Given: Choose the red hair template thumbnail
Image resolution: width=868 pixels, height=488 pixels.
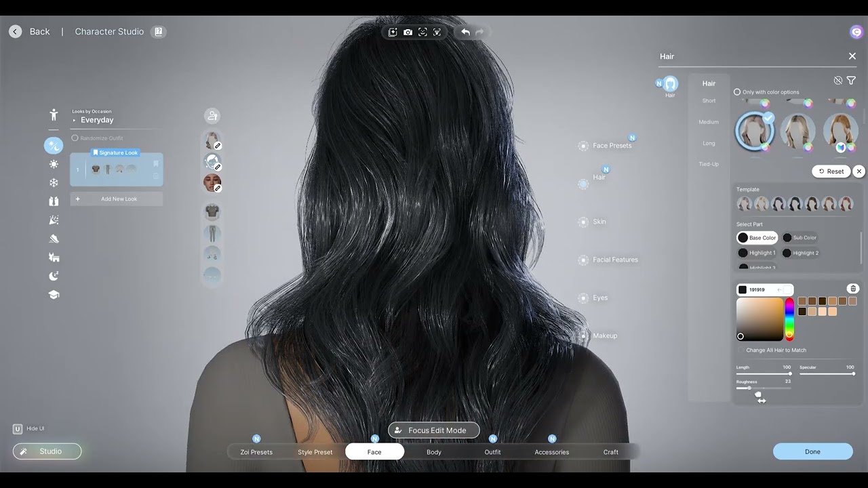Looking at the screenshot, I should 846,203.
